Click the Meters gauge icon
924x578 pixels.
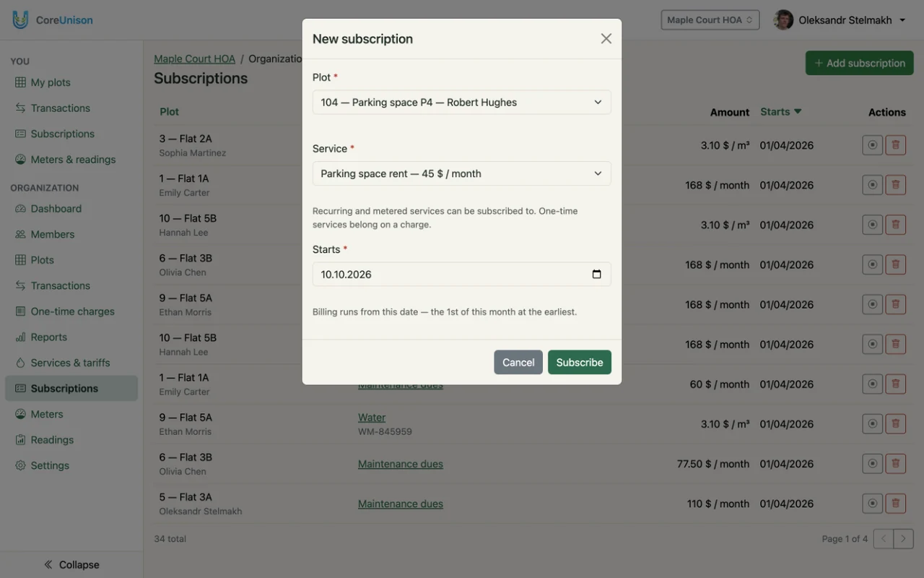tap(20, 414)
